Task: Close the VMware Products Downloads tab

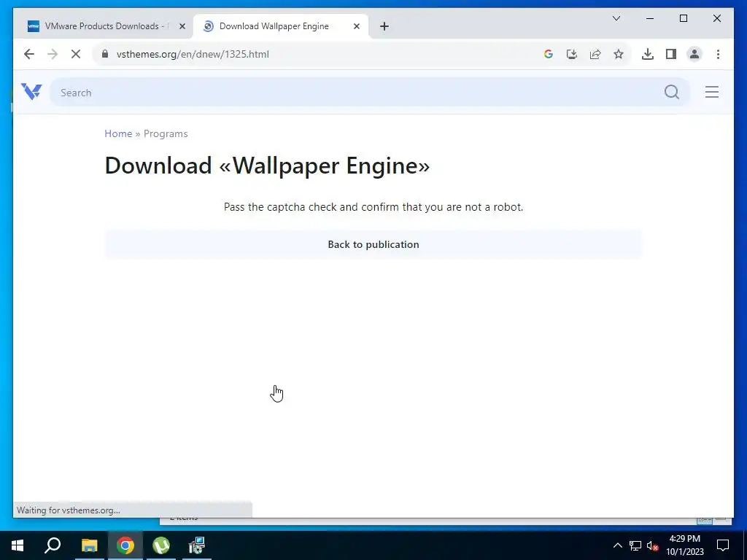Action: (182, 26)
